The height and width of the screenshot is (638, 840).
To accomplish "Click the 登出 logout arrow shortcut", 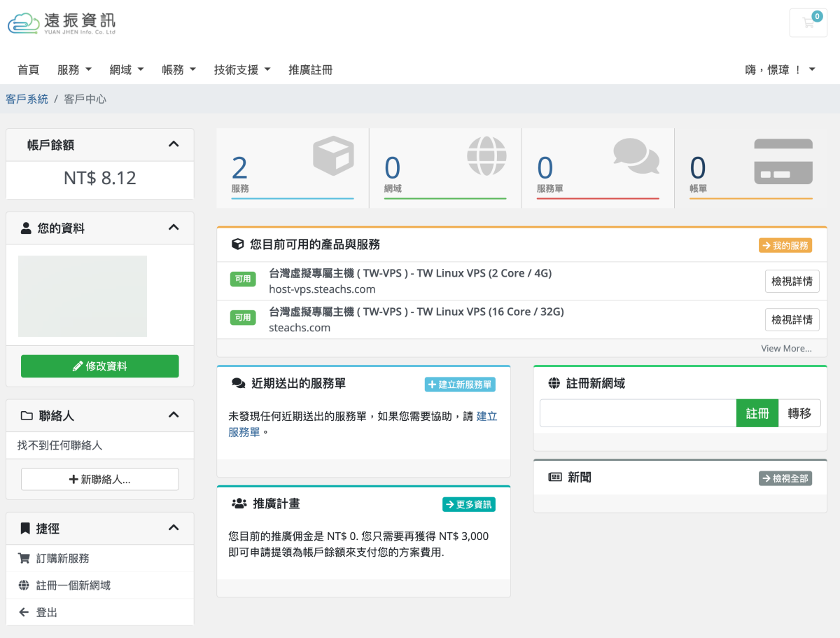I will 46,612.
